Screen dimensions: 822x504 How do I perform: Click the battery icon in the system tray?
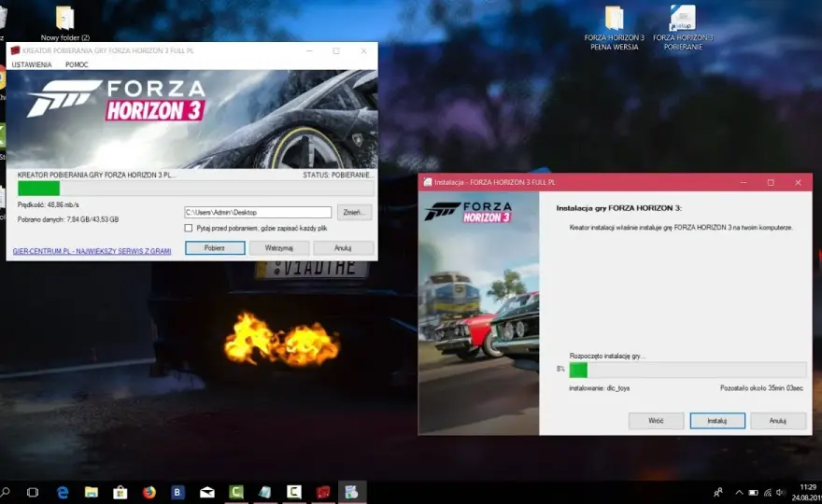753,493
